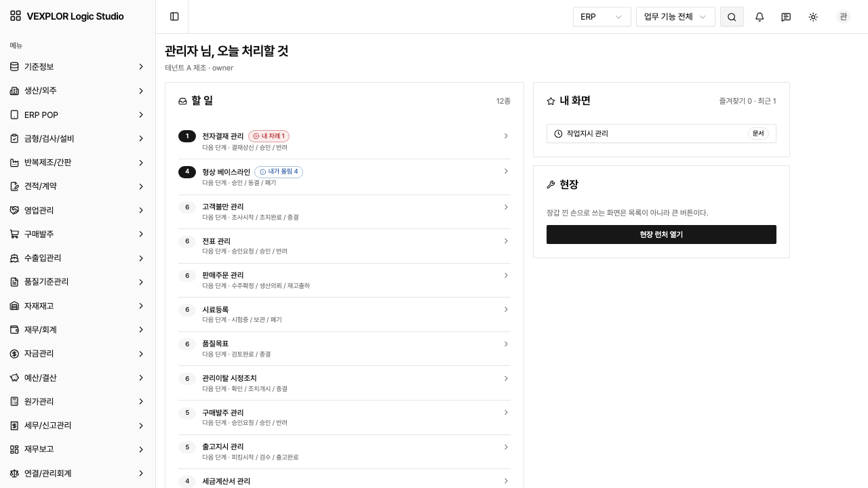Open the 원가관리 sidebar menu

(x=78, y=401)
